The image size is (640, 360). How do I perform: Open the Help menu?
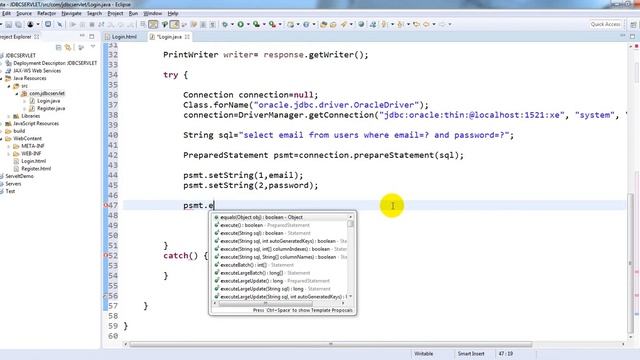[173, 13]
